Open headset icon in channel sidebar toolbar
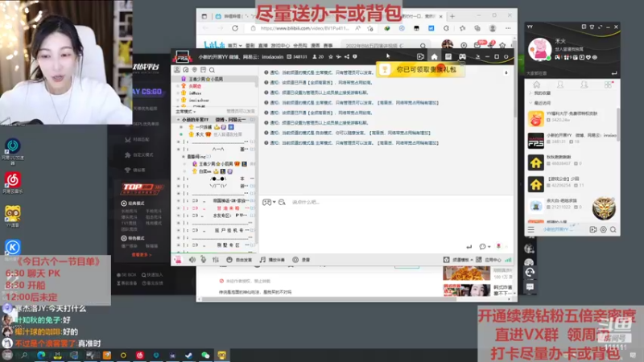This screenshot has width=644, height=362. click(x=186, y=70)
